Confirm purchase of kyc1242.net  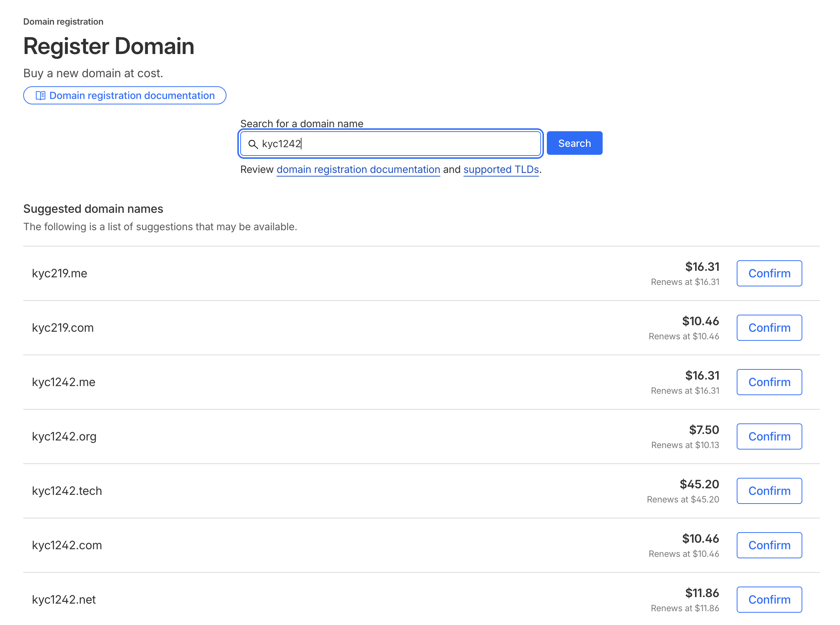pyautogui.click(x=769, y=600)
